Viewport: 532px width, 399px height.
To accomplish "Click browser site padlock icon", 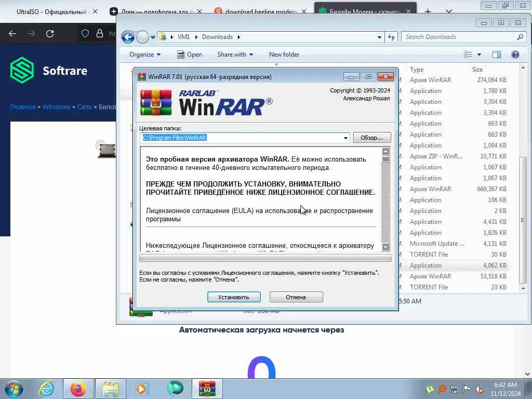I will pos(99,33).
